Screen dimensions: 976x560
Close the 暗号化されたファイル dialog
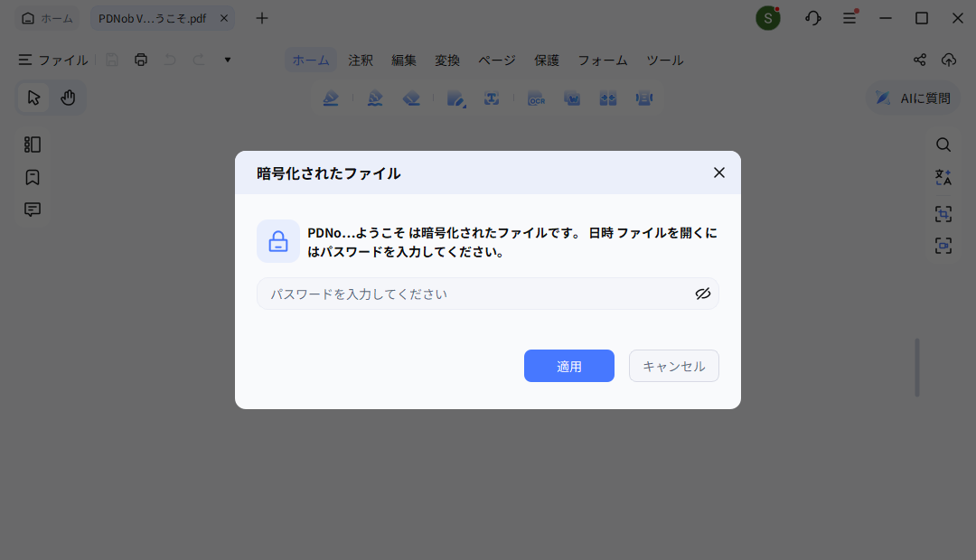[x=719, y=173]
